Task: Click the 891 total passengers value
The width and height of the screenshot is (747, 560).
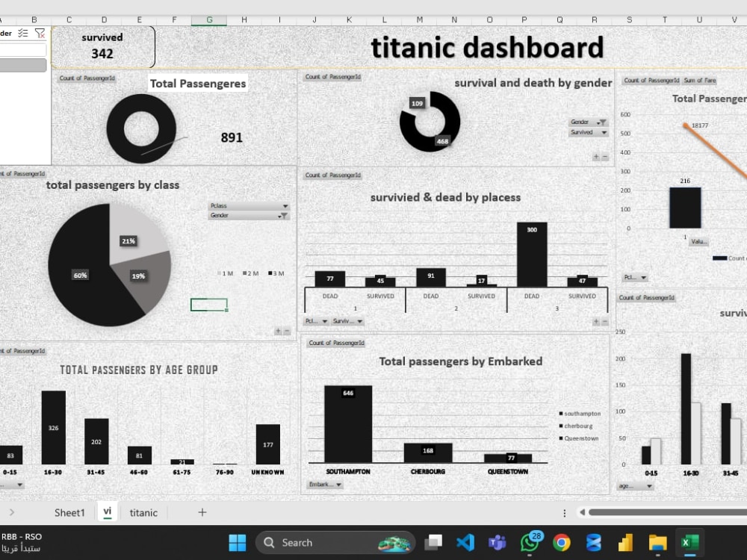Action: [x=232, y=137]
